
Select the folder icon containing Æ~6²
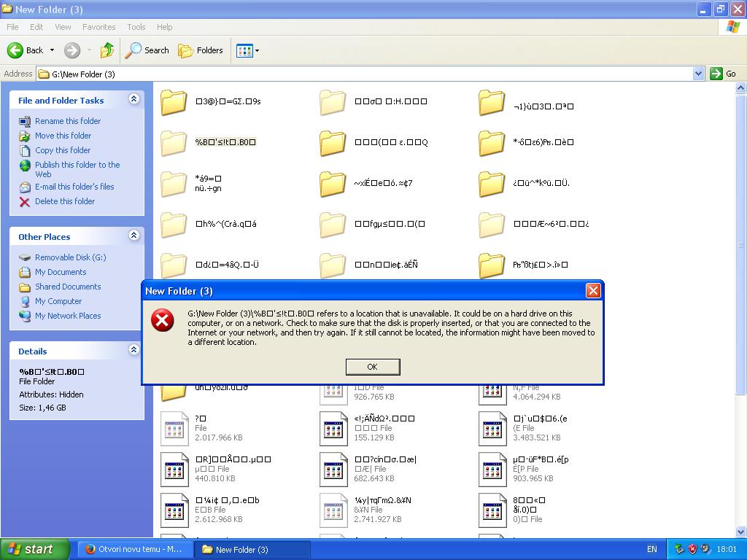(492, 225)
